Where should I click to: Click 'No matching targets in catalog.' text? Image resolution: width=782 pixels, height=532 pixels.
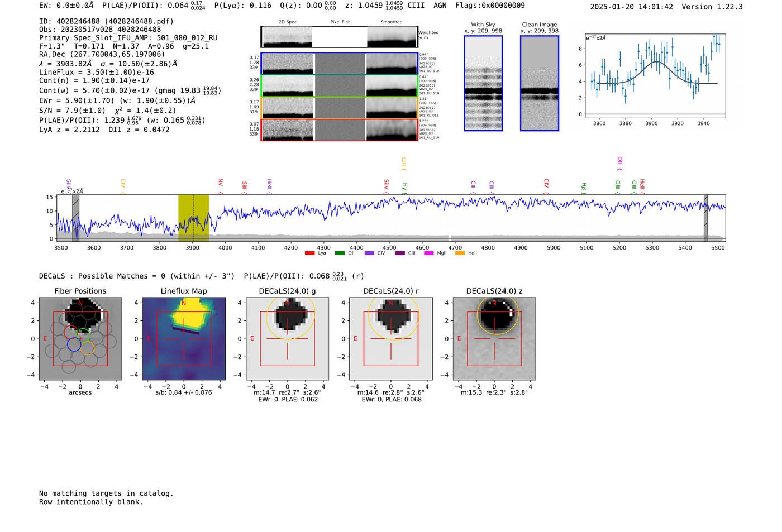[106, 493]
